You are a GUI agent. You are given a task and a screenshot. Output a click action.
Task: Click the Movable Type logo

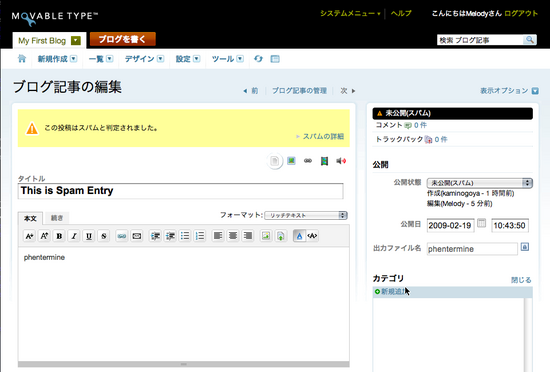[54, 18]
